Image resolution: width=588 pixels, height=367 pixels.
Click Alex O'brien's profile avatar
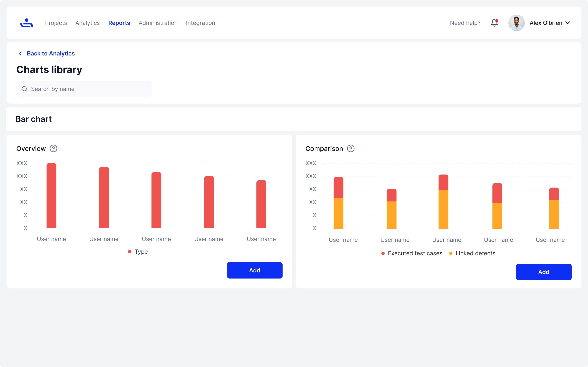tap(516, 23)
